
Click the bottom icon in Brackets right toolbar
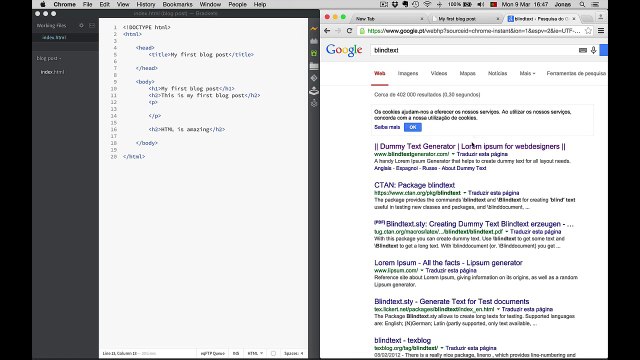click(x=313, y=103)
